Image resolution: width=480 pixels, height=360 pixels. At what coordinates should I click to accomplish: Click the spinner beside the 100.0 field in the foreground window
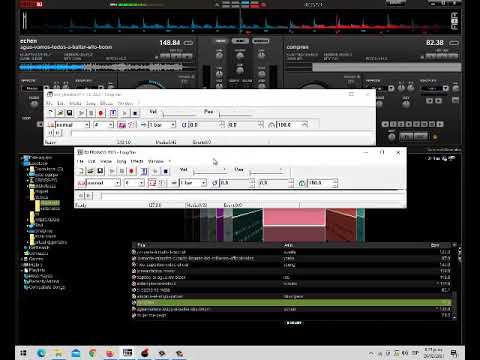[335, 183]
